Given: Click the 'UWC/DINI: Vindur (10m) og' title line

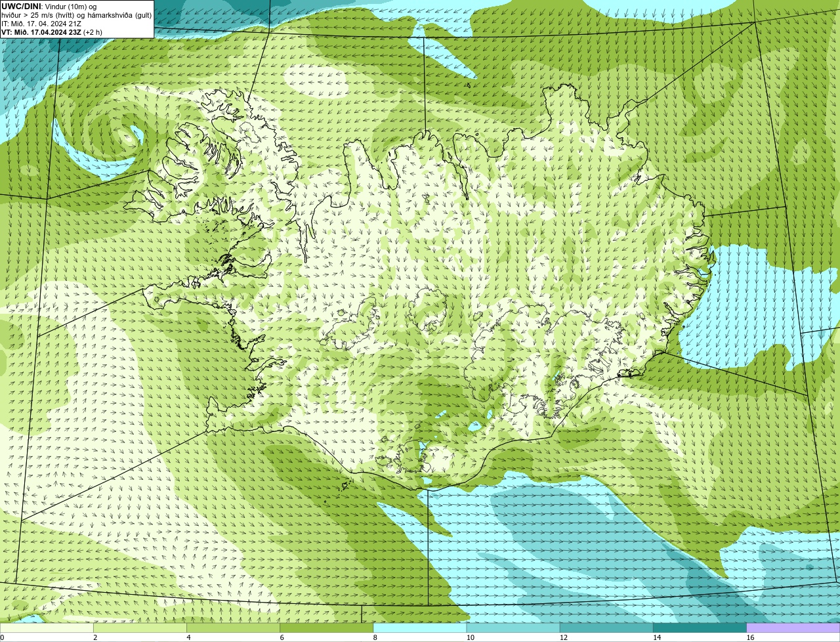Looking at the screenshot, I should pos(49,7).
